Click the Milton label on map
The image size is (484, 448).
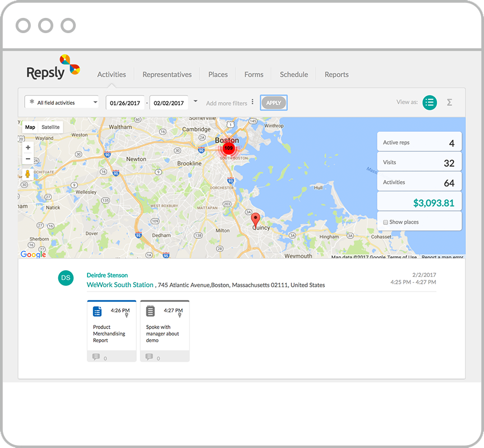(x=223, y=230)
